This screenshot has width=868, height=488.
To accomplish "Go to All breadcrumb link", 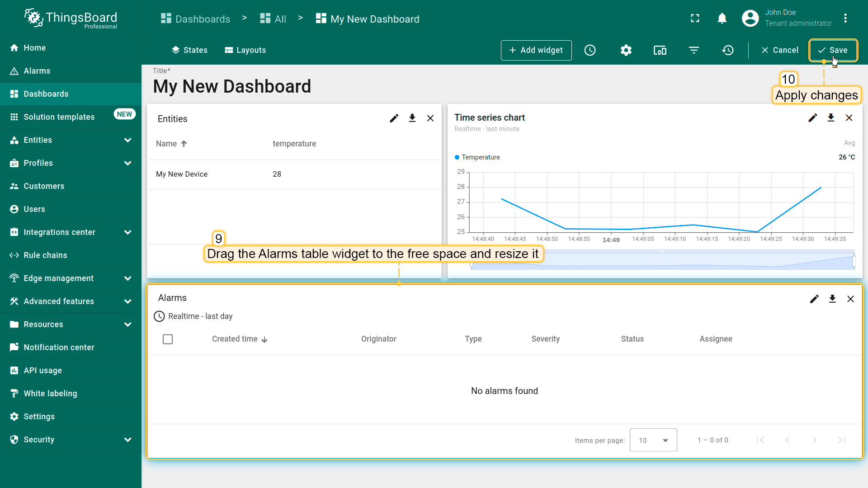I will tap(273, 19).
